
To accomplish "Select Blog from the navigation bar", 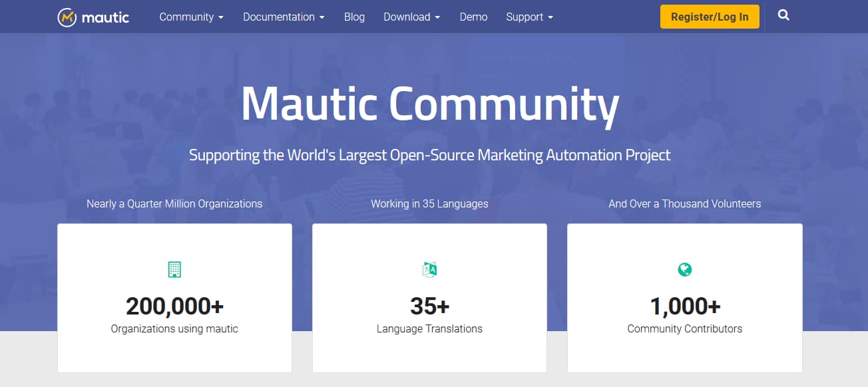I will point(354,17).
